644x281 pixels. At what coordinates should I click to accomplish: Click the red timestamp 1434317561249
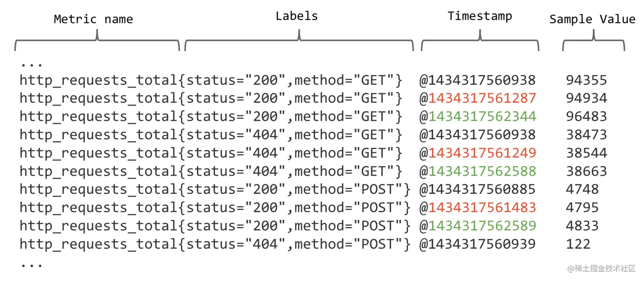[x=482, y=153]
